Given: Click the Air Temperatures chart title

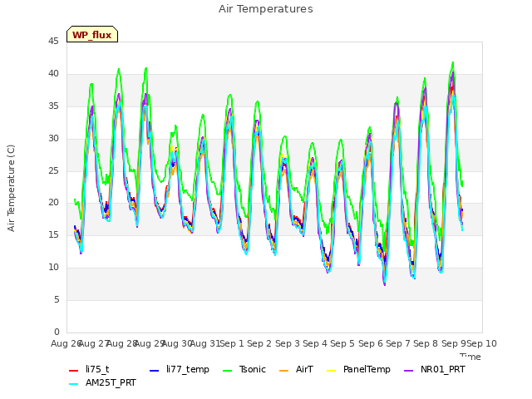Looking at the screenshot, I should (266, 9).
